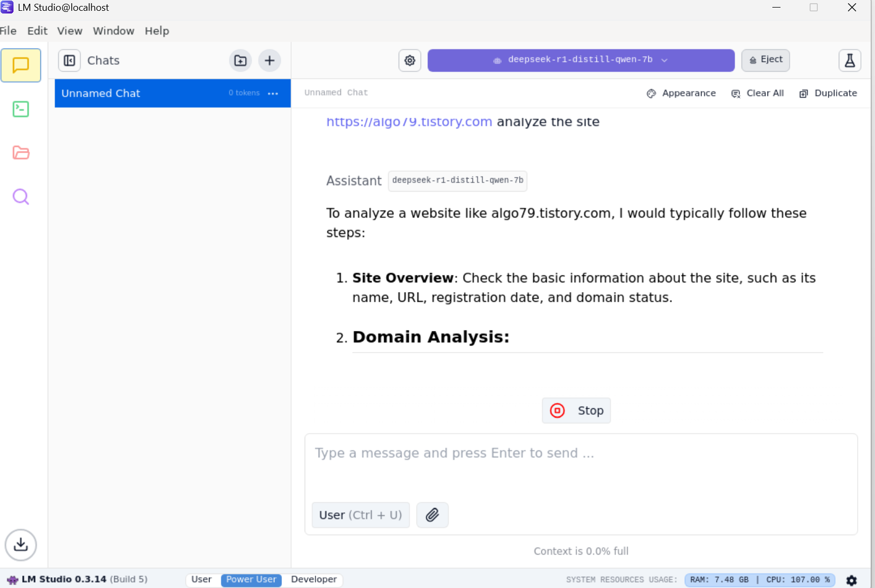Image resolution: width=875 pixels, height=588 pixels.
Task: Click the LM Studio status bar logo
Action: tap(12, 580)
